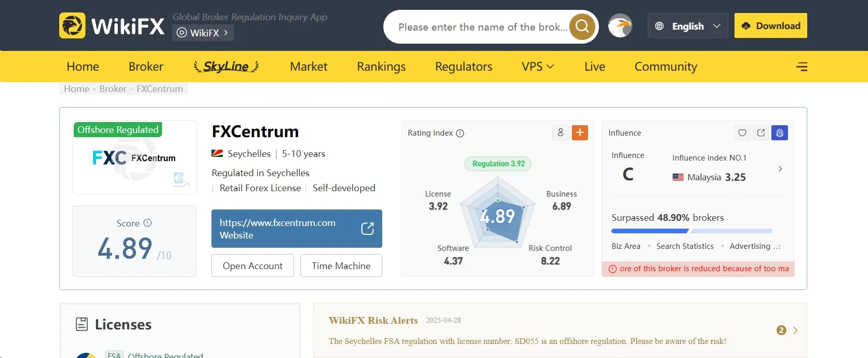This screenshot has height=358, width=868.
Task: Expand the WikiFX Risk Alerts chevron
Action: tap(795, 330)
